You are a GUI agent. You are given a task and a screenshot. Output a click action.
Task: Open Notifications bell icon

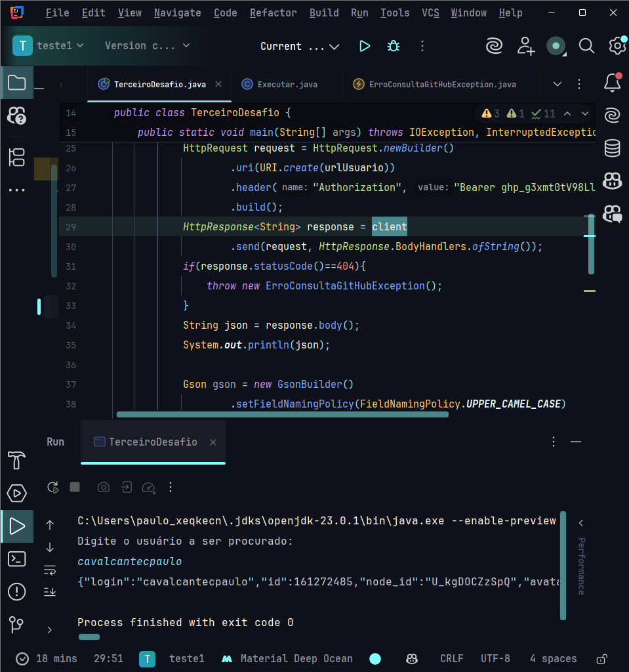613,82
